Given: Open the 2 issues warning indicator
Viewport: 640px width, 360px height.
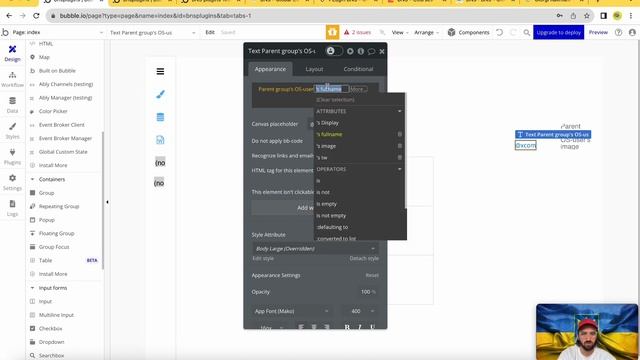Looking at the screenshot, I should [x=358, y=32].
